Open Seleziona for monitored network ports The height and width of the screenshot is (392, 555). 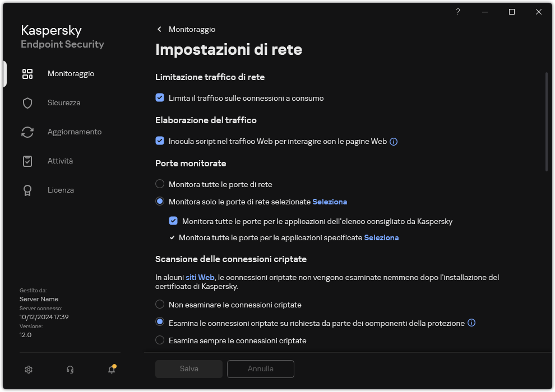click(x=330, y=202)
